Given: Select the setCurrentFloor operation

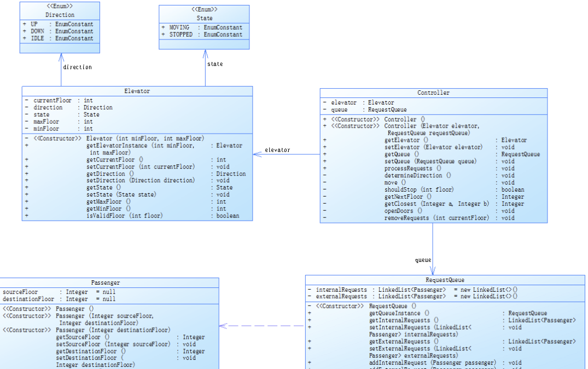Looking at the screenshot, I should coord(127,166).
